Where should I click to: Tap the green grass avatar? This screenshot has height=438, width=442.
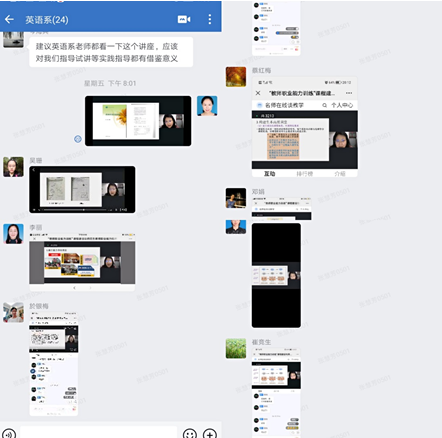click(x=236, y=348)
